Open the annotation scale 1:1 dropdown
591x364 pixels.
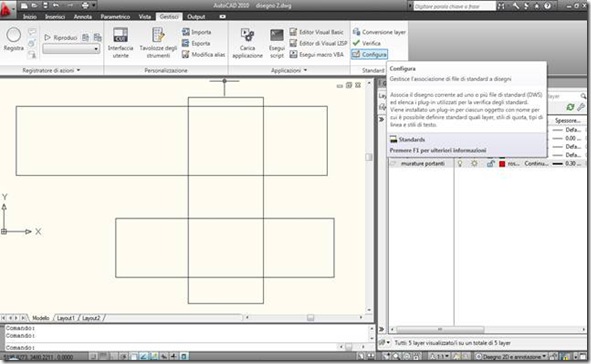point(440,356)
